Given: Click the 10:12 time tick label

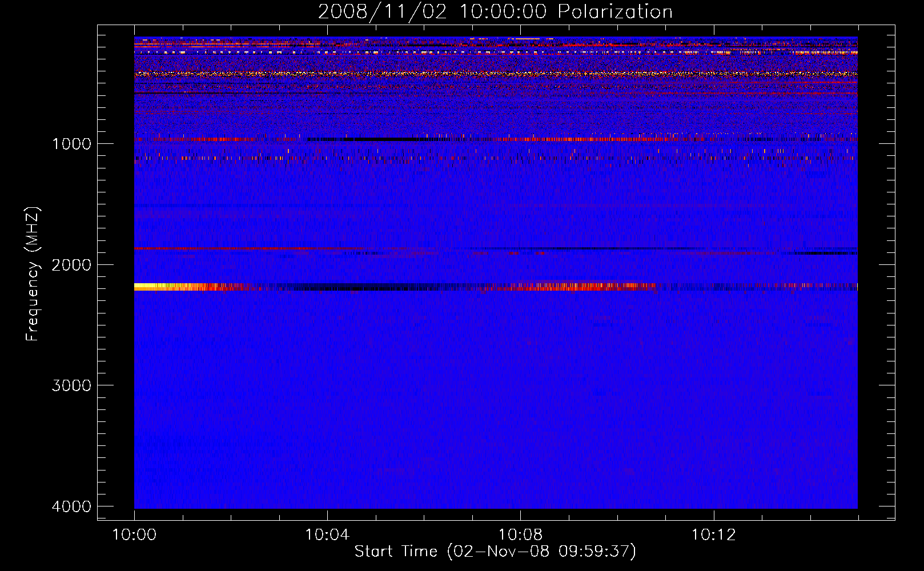Looking at the screenshot, I should click(x=713, y=535).
